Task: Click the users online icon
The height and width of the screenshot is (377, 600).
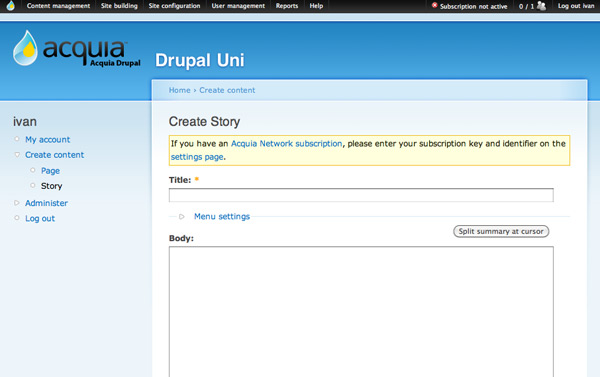Action: (541, 6)
